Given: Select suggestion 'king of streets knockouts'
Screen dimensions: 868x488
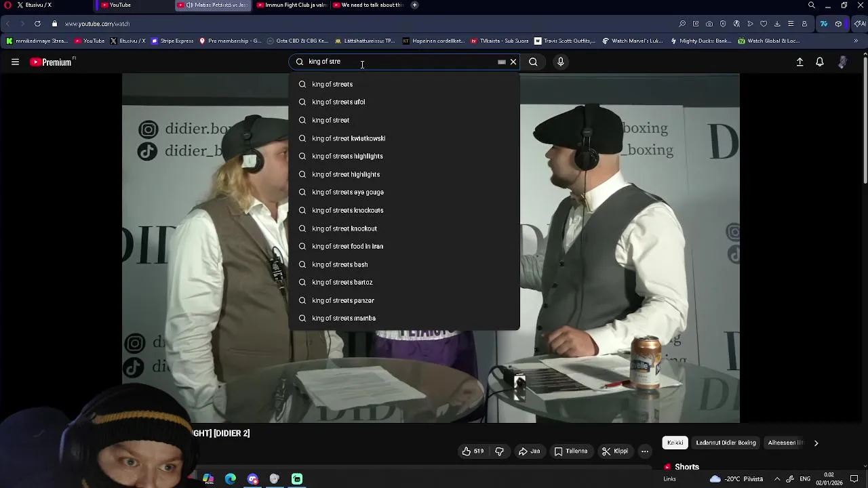Looking at the screenshot, I should click(x=404, y=210).
